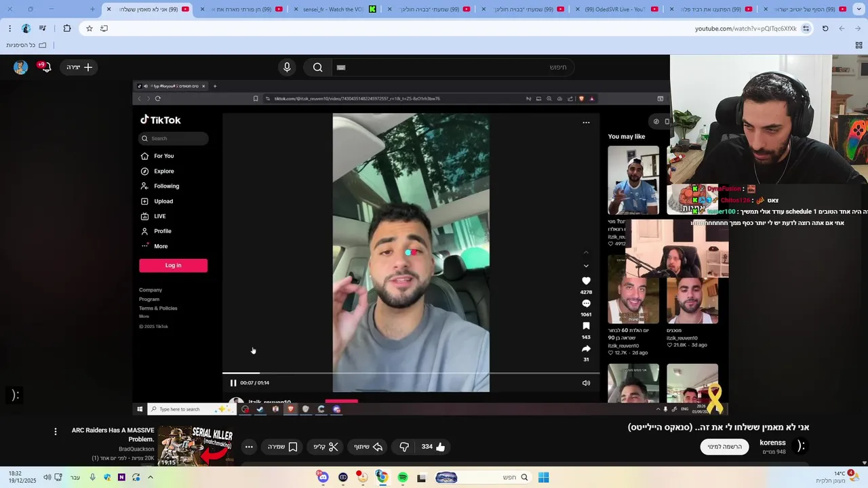This screenshot has height=488, width=868.
Task: Open YouTube notifications bell
Action: pyautogui.click(x=45, y=67)
